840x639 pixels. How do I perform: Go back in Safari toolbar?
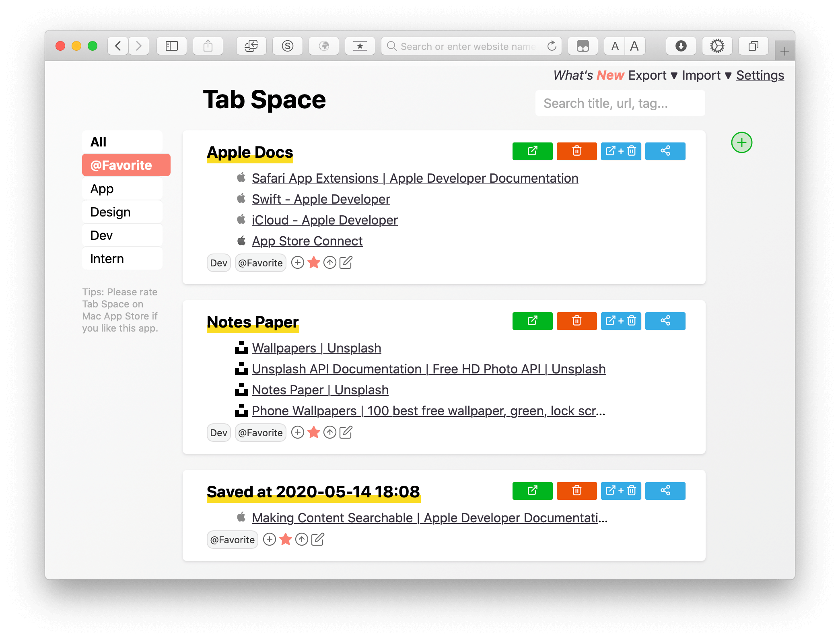(118, 46)
